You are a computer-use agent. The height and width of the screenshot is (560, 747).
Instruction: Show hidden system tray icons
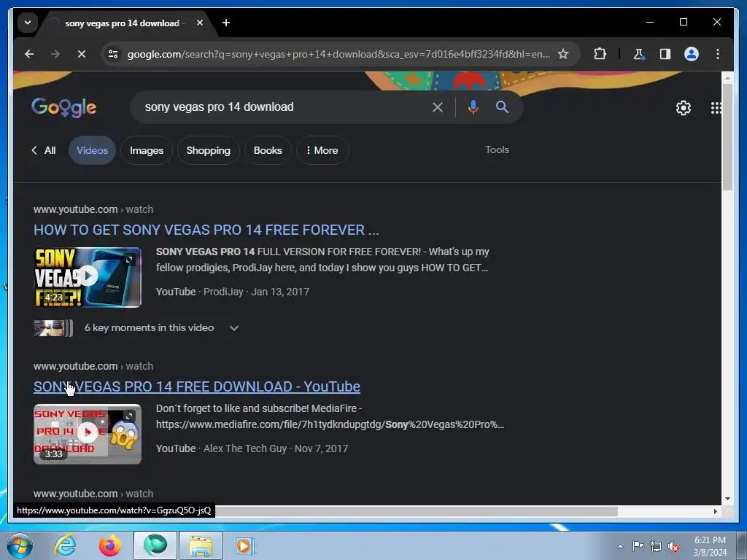(620, 546)
